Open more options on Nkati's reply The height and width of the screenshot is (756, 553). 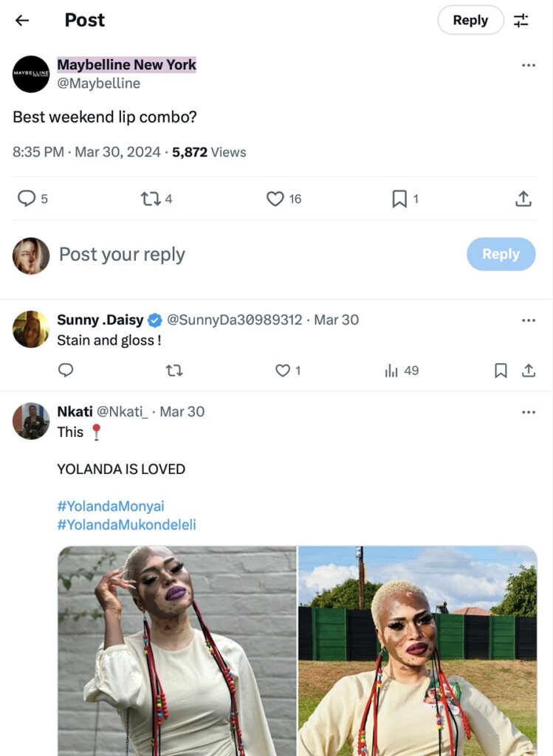pyautogui.click(x=529, y=412)
